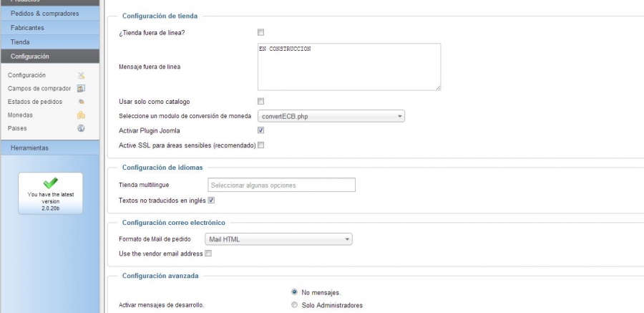Viewport: 644px width, 313px height.
Task: Click the Configuración tools icon in sidebar
Action: [82, 75]
